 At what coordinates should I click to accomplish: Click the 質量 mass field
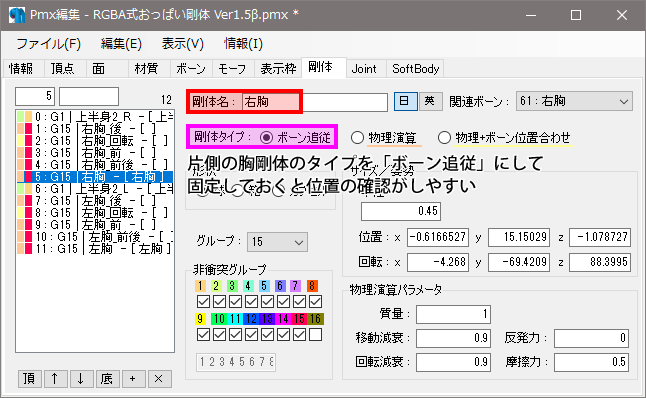(453, 314)
